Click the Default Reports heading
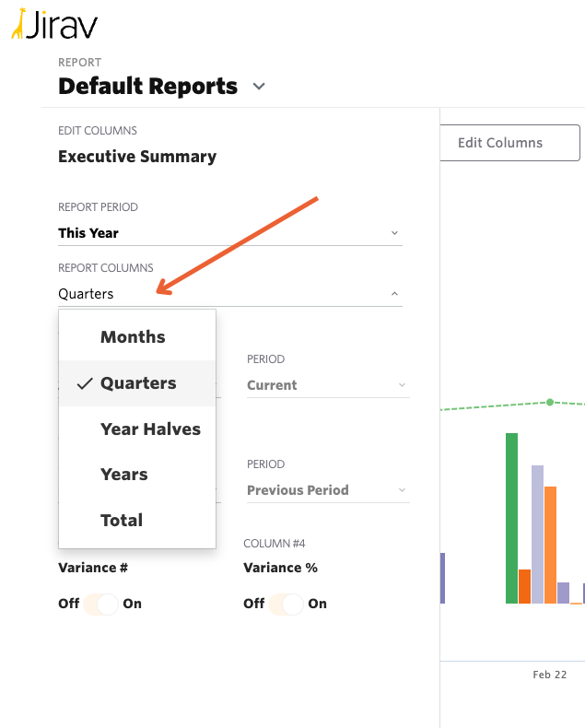585x728 pixels. coord(147,87)
